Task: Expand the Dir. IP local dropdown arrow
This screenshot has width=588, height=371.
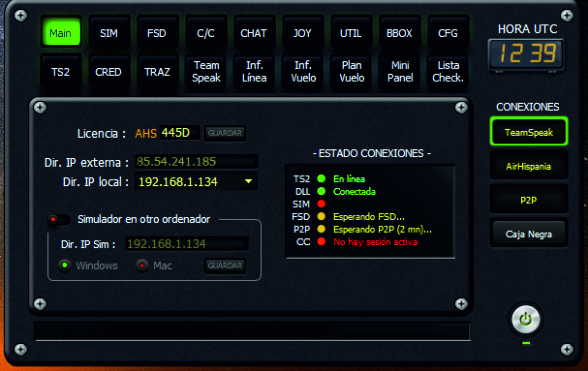Action: click(248, 181)
